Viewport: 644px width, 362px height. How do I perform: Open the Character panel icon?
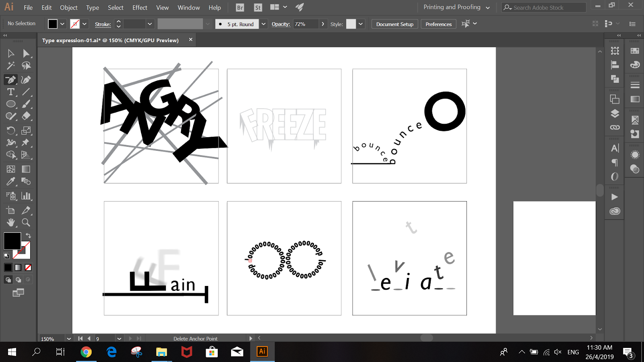(615, 148)
